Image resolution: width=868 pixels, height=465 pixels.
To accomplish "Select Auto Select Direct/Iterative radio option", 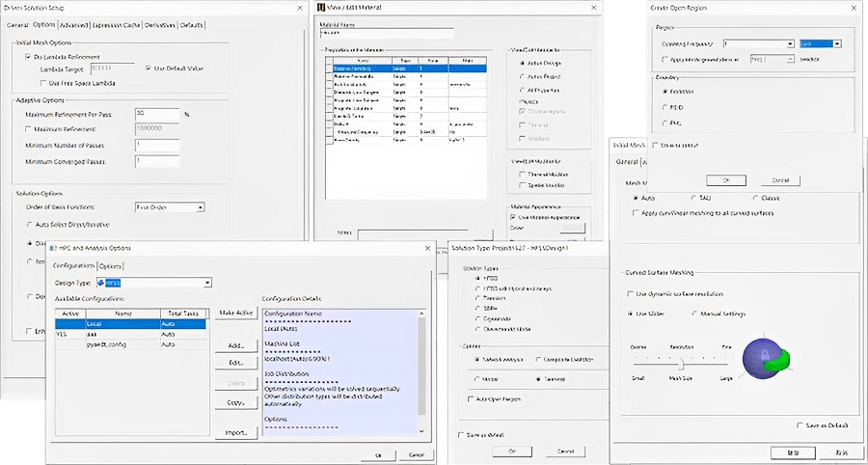I will (29, 224).
